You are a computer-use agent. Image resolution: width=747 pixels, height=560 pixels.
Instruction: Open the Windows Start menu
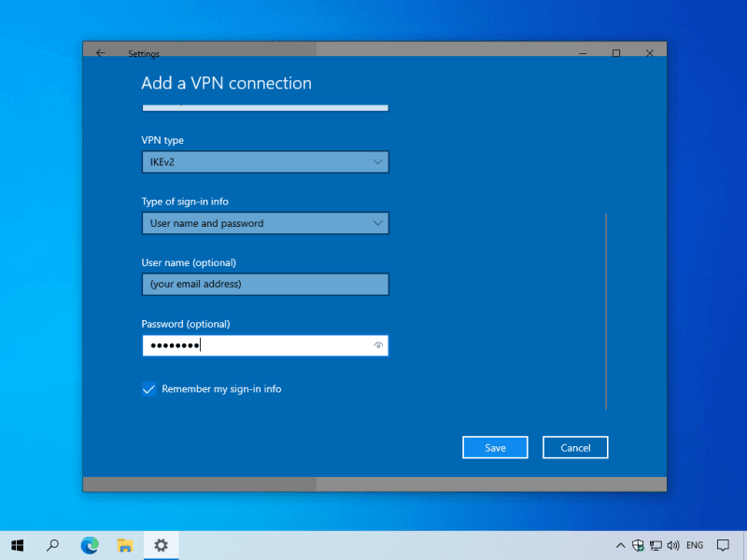(17, 545)
